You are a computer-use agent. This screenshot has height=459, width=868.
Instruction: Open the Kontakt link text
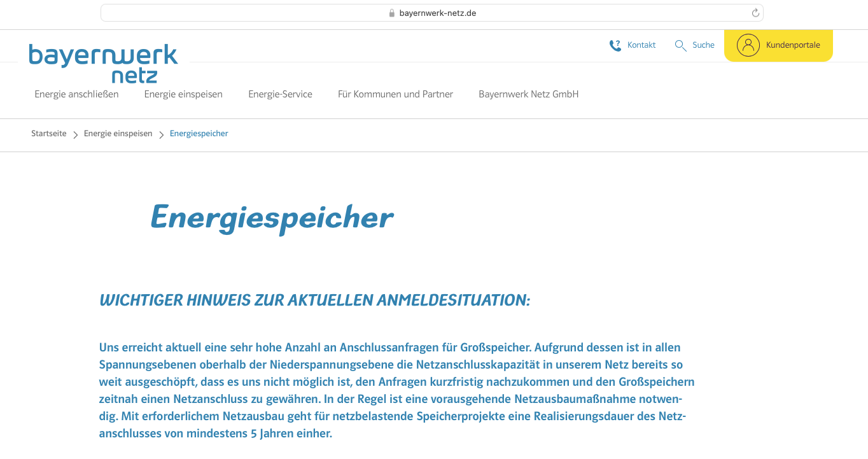641,45
